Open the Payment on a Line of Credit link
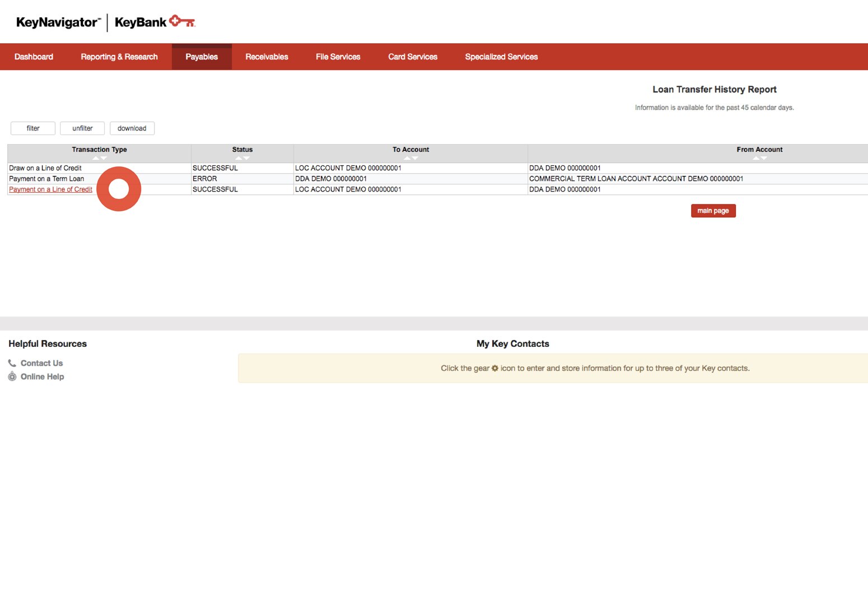This screenshot has width=868, height=609. click(x=50, y=189)
